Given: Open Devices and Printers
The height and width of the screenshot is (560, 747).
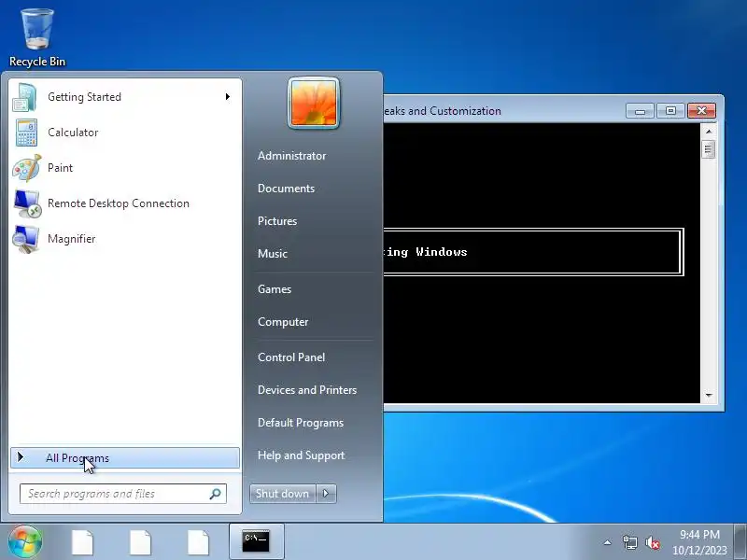Looking at the screenshot, I should [x=307, y=390].
